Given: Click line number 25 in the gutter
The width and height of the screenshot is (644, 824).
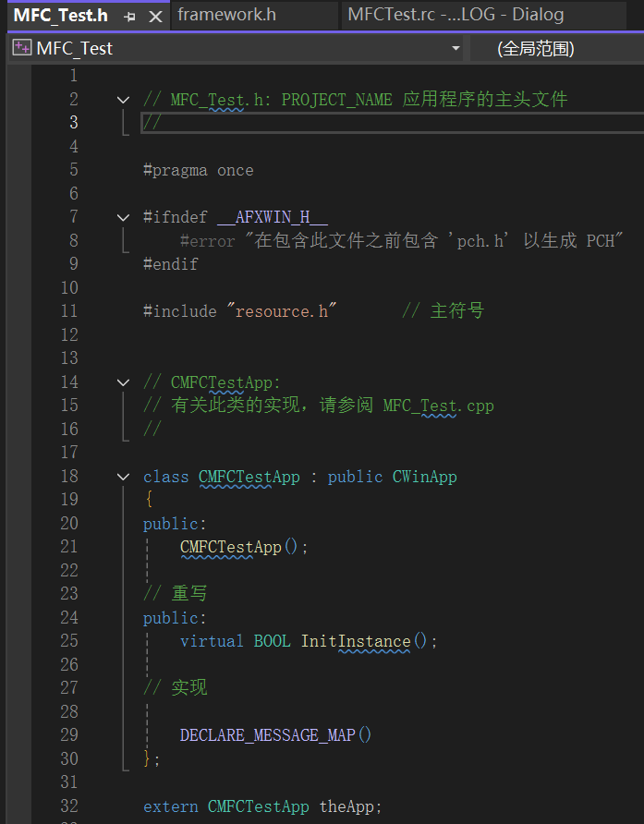Looking at the screenshot, I should 69,640.
